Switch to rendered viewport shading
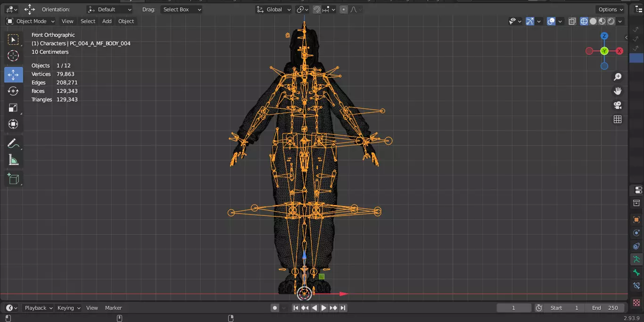The width and height of the screenshot is (644, 322). 611,21
